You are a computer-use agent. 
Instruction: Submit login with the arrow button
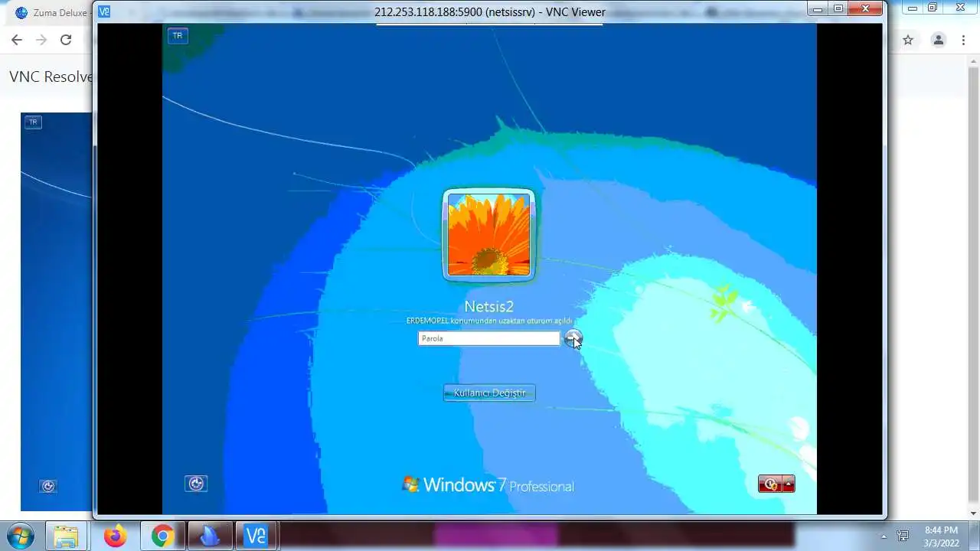573,337
